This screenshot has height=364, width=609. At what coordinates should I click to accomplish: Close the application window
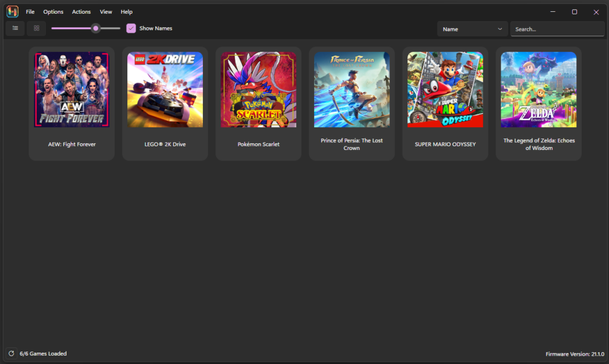[596, 12]
